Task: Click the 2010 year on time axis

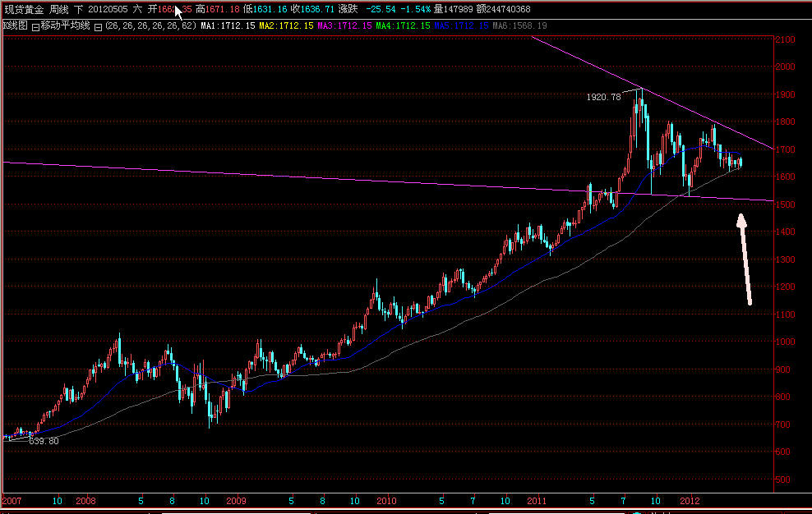Action: 386,501
